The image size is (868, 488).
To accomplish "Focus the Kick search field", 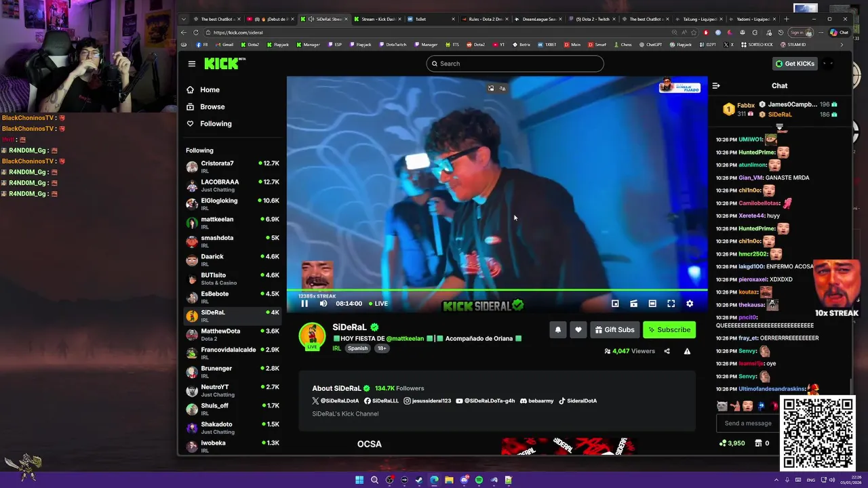I will (515, 64).
